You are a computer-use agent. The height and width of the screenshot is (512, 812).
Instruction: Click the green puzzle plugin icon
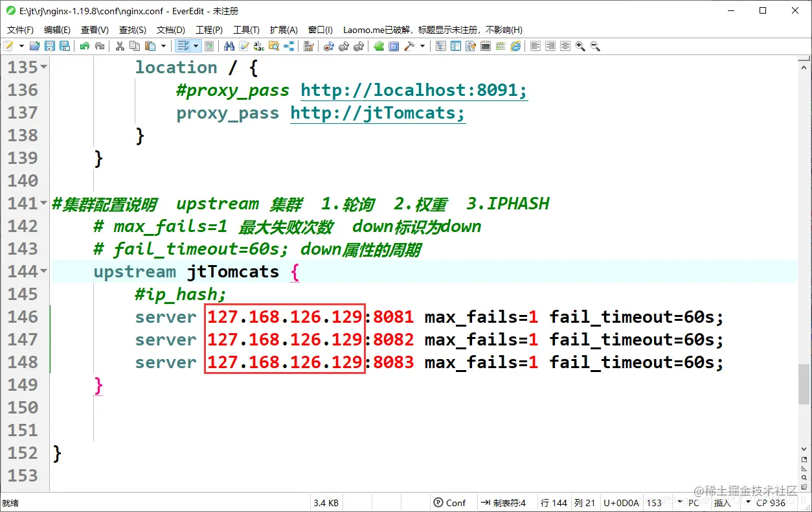click(379, 46)
